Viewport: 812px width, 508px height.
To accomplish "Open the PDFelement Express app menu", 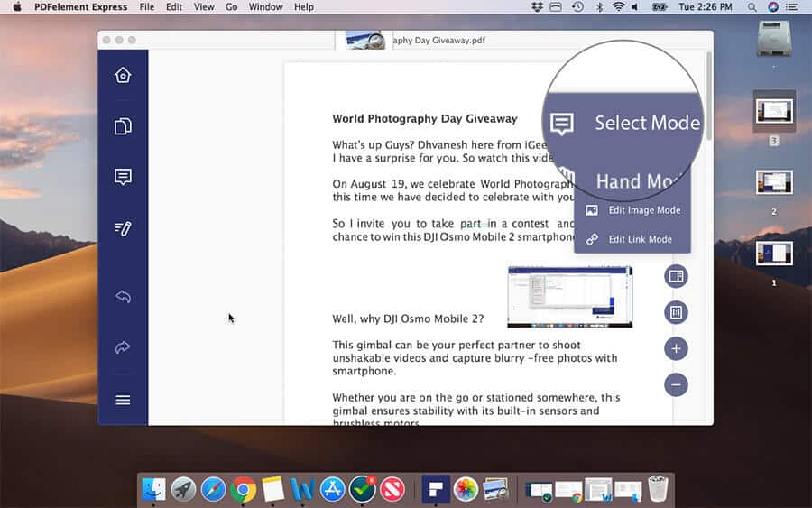I will tap(81, 6).
